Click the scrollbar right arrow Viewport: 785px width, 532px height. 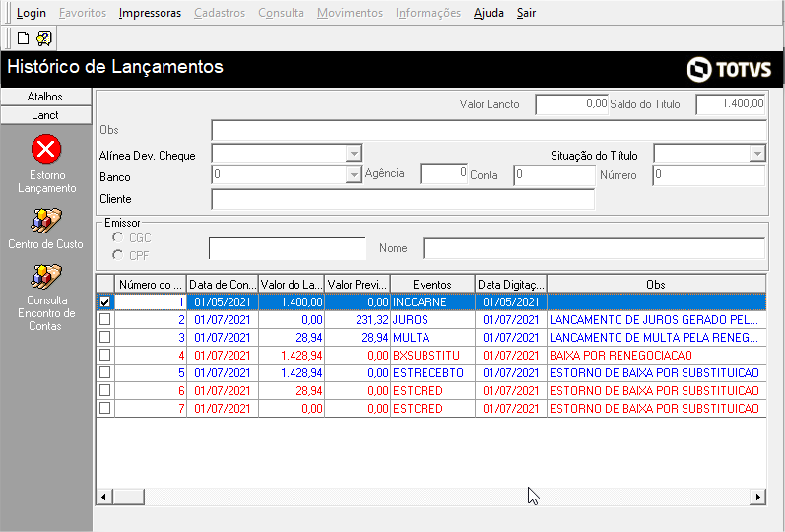[757, 497]
